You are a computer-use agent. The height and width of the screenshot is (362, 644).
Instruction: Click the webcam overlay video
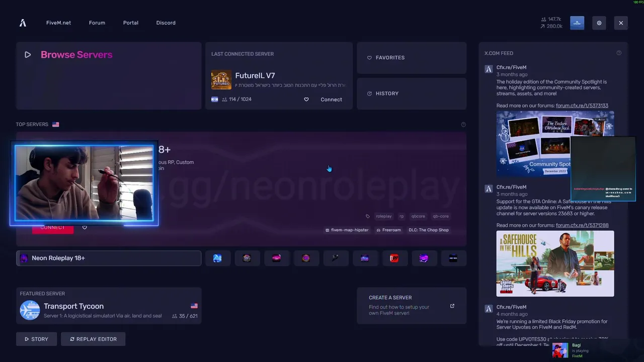(84, 183)
